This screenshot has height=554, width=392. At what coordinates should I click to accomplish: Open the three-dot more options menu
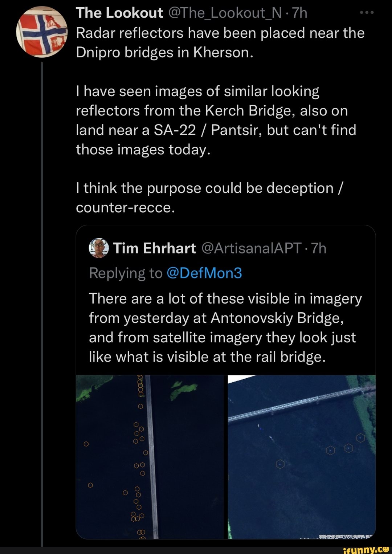[367, 13]
